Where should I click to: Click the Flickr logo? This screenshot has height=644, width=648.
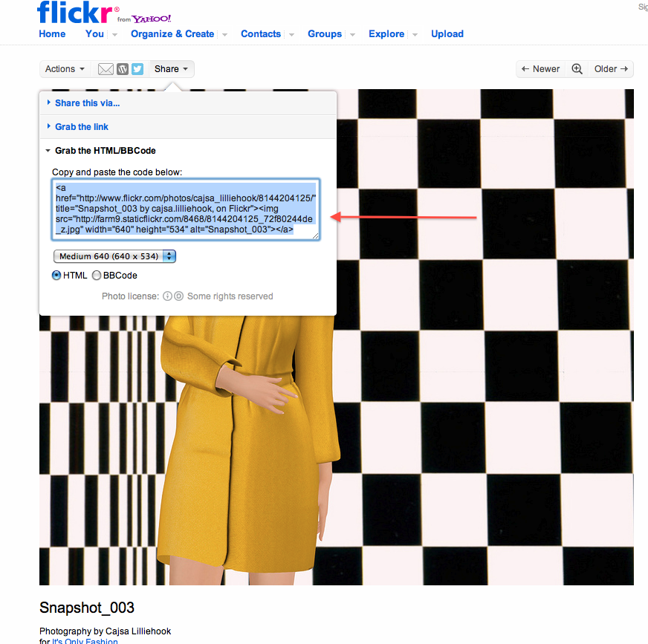point(74,13)
